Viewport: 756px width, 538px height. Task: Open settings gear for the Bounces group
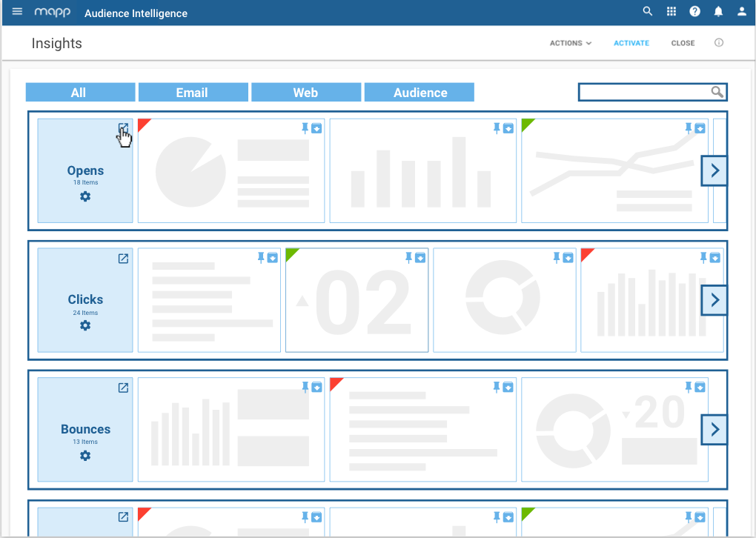tap(85, 456)
